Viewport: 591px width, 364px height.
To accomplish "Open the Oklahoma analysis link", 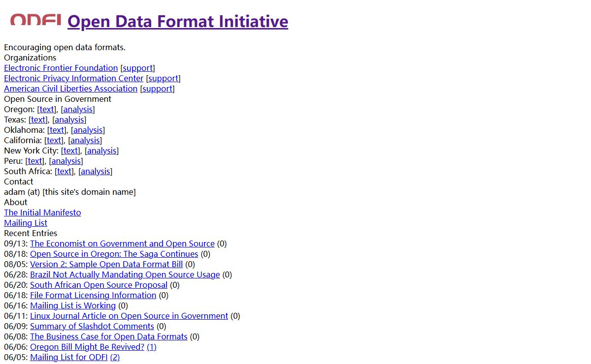I will click(88, 130).
